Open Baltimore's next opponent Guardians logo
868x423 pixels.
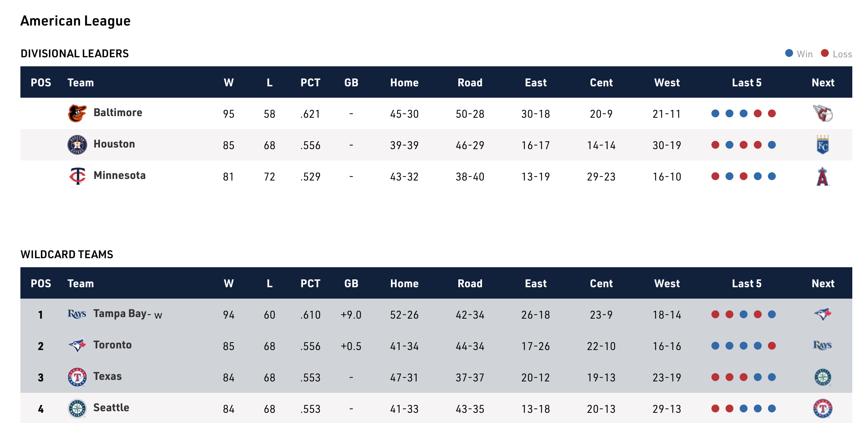tap(823, 113)
